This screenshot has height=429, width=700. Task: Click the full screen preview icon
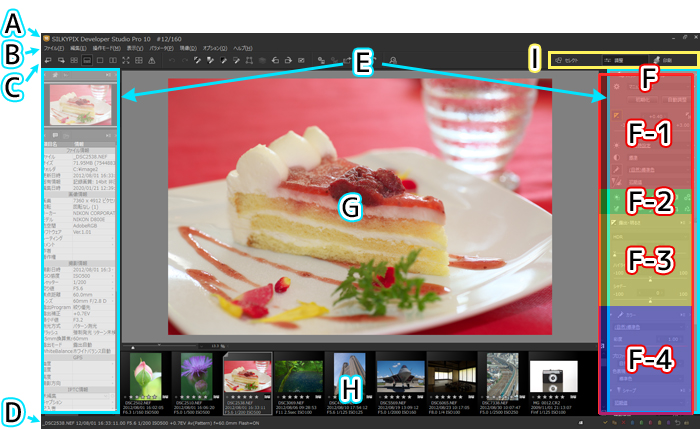coord(126,60)
